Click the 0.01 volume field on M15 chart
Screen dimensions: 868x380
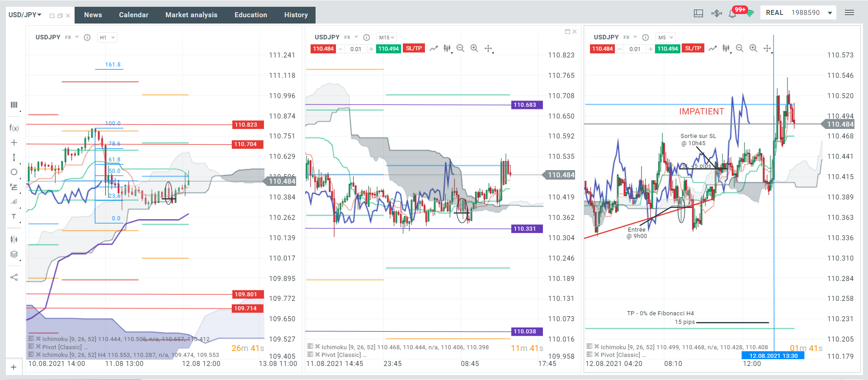tap(356, 49)
